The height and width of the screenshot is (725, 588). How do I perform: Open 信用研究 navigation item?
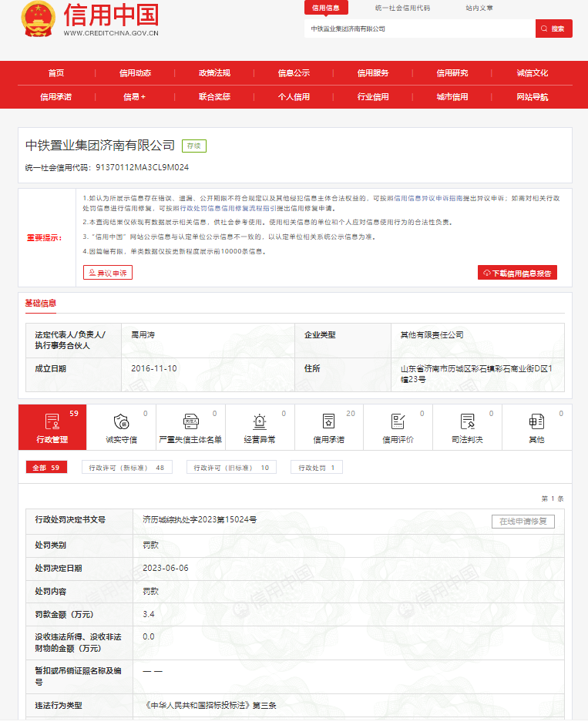[x=452, y=73]
